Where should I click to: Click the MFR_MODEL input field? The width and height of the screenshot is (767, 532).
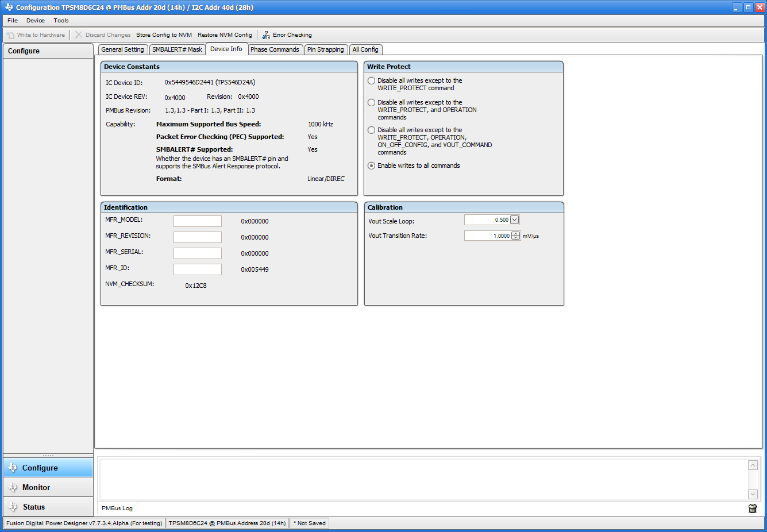(x=197, y=221)
